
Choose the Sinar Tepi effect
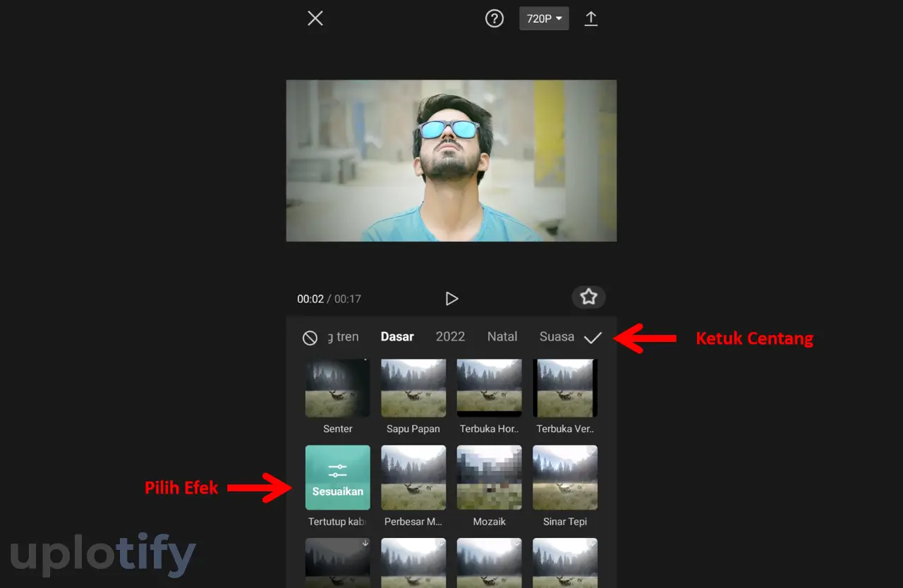pos(565,477)
